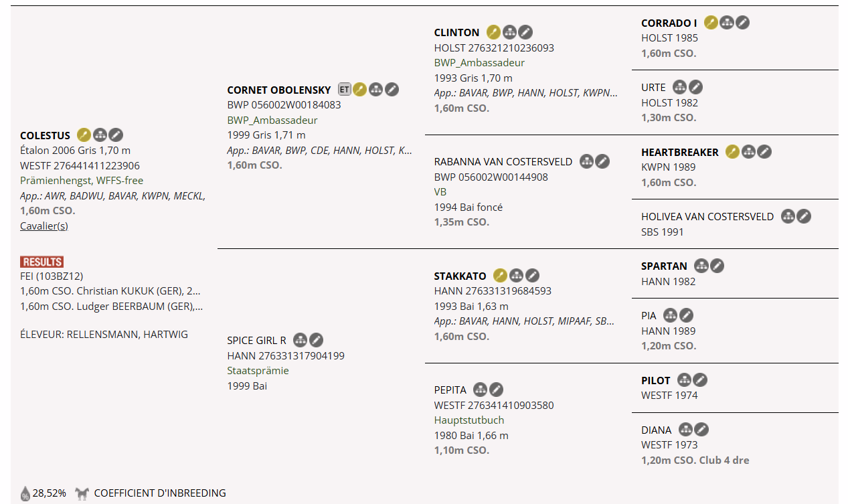Image resolution: width=848 pixels, height=504 pixels.
Task: Open the Cavalier(s) link
Action: (44, 226)
